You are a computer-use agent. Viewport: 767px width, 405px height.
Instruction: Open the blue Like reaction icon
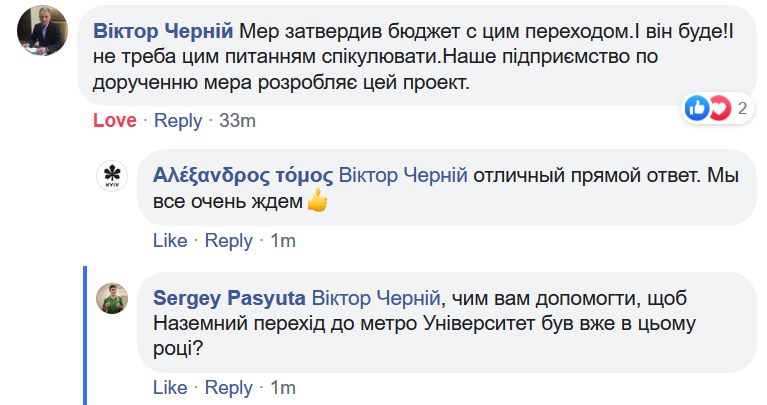tap(698, 107)
